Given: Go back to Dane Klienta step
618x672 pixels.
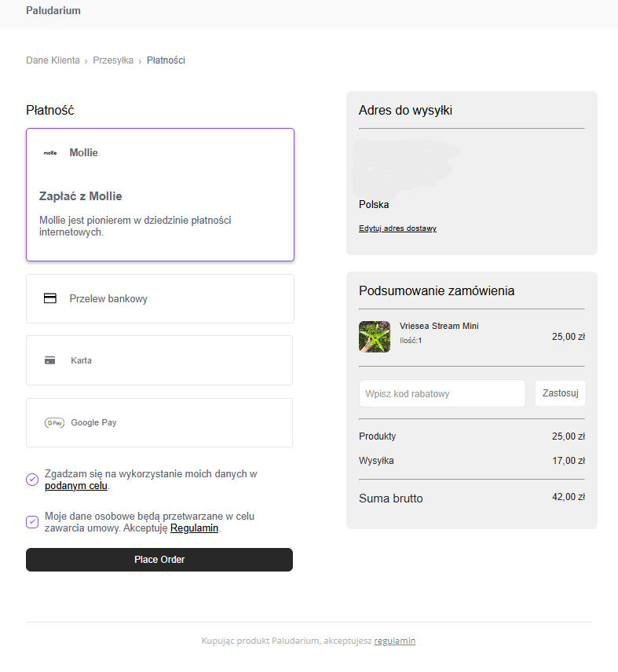Looking at the screenshot, I should 53,60.
